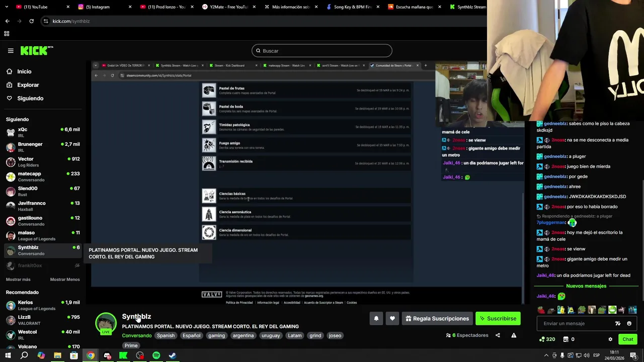This screenshot has width=644, height=362.
Task: Open the channel store showing 0
Action: click(x=569, y=339)
